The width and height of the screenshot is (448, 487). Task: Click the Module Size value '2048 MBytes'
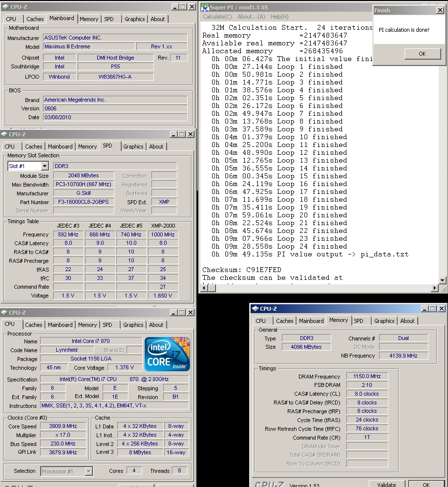pos(84,175)
